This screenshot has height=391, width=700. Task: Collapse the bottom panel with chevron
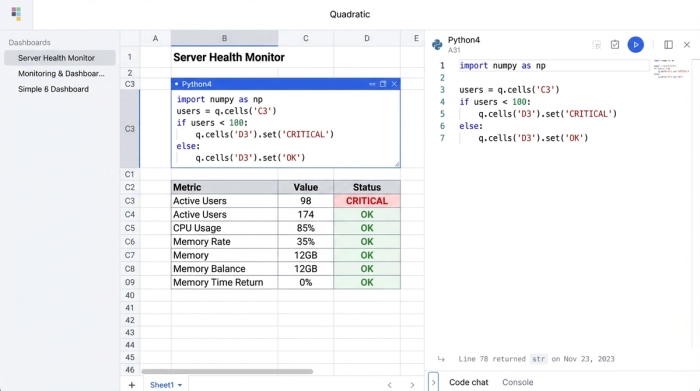coord(433,383)
